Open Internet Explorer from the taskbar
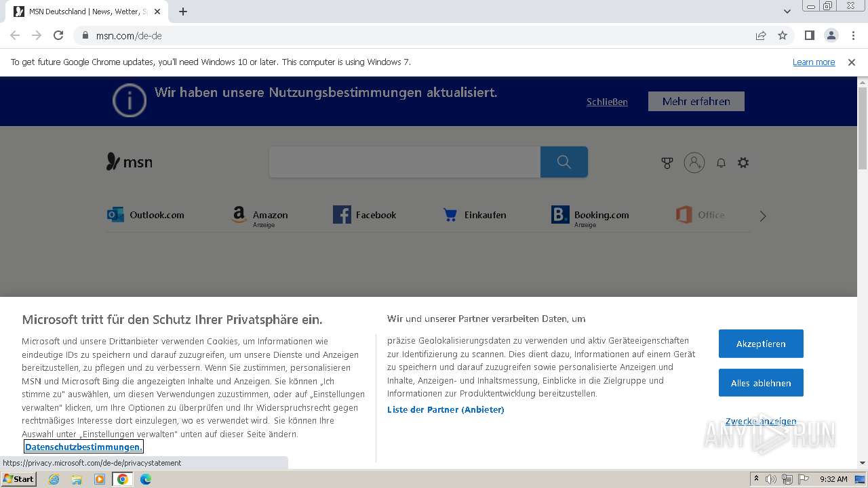Image resolution: width=868 pixels, height=488 pixels. [x=54, y=479]
